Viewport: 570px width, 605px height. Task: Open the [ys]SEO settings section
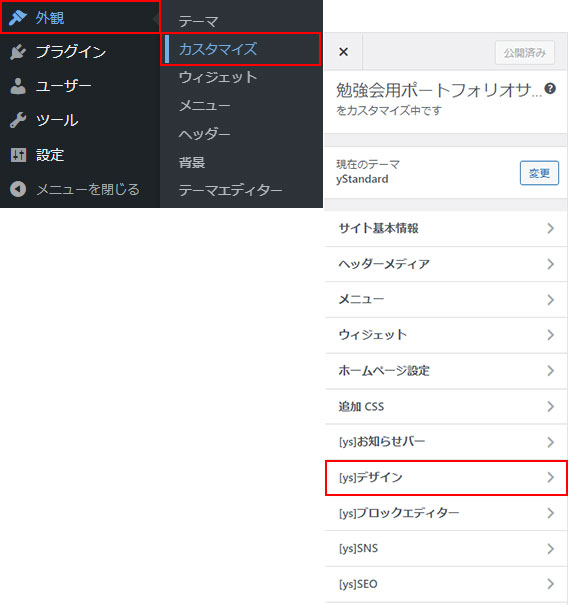pos(446,584)
